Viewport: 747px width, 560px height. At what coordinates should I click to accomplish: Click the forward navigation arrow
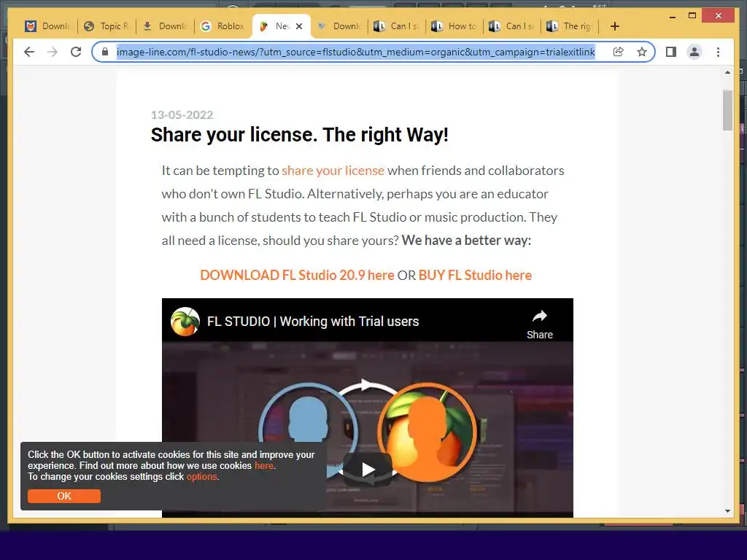(x=53, y=52)
